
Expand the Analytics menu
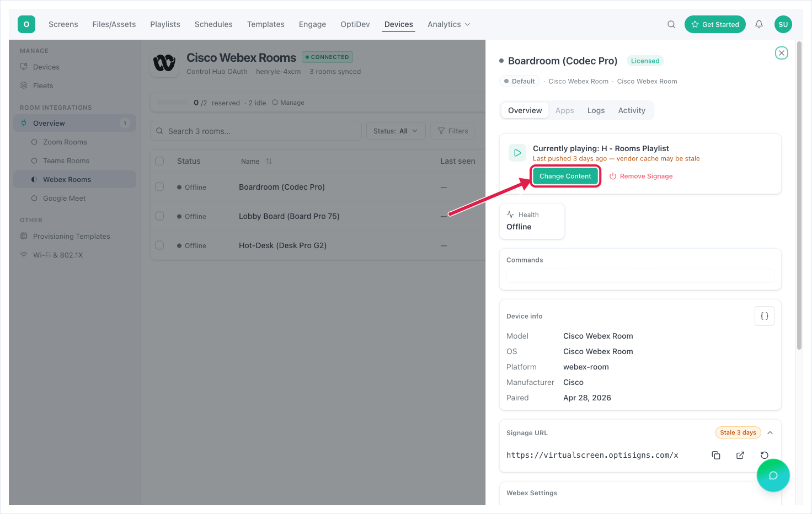click(449, 24)
